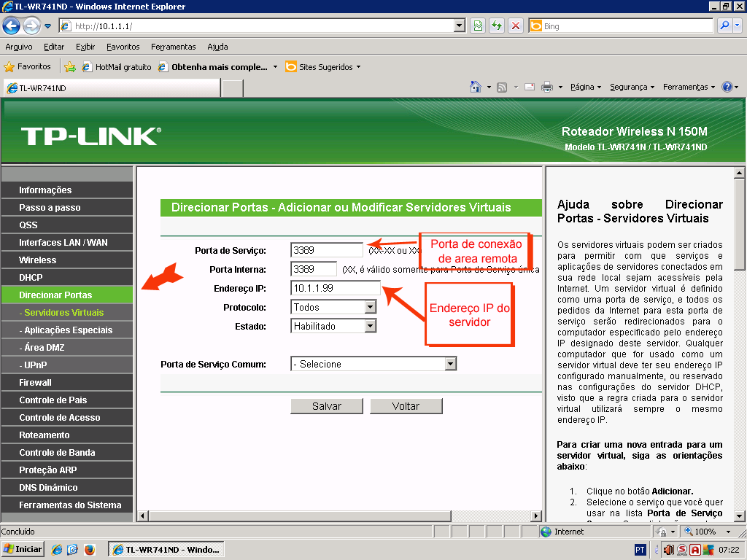Open the zoom level 100% dropdown
This screenshot has width=747, height=560.
[x=728, y=532]
